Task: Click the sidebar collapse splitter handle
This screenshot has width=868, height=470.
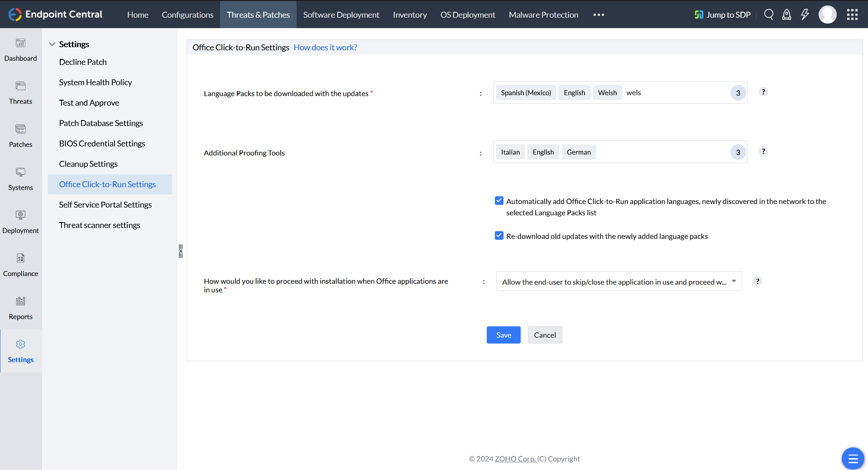Action: click(x=181, y=251)
